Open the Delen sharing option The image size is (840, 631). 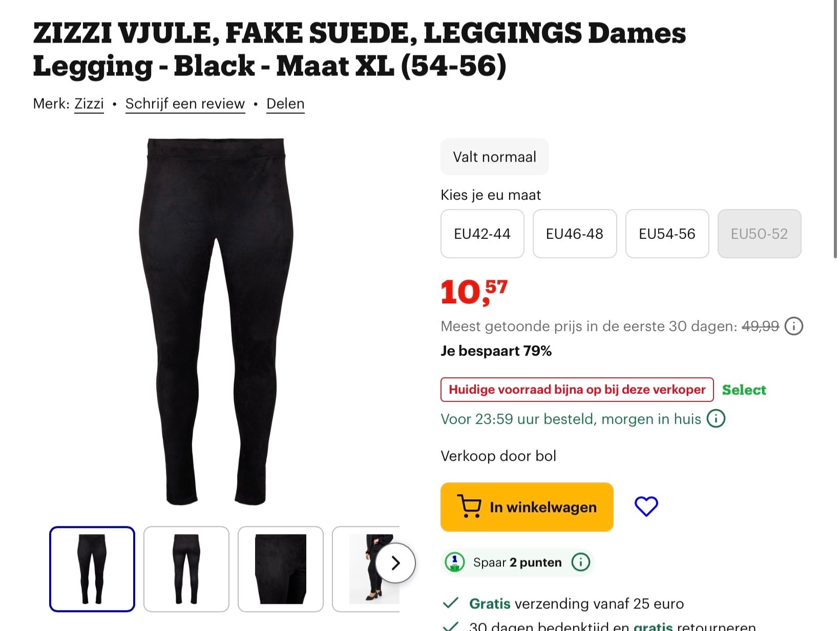285,104
